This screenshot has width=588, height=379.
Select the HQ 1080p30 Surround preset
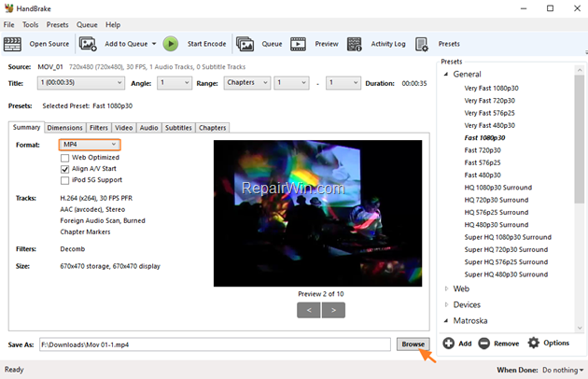(x=498, y=188)
